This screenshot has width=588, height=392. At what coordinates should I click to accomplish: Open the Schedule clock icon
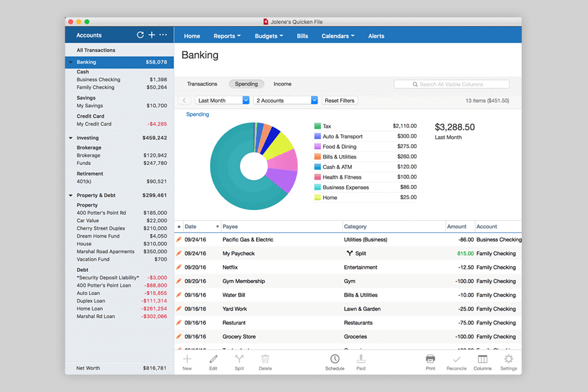[x=335, y=359]
